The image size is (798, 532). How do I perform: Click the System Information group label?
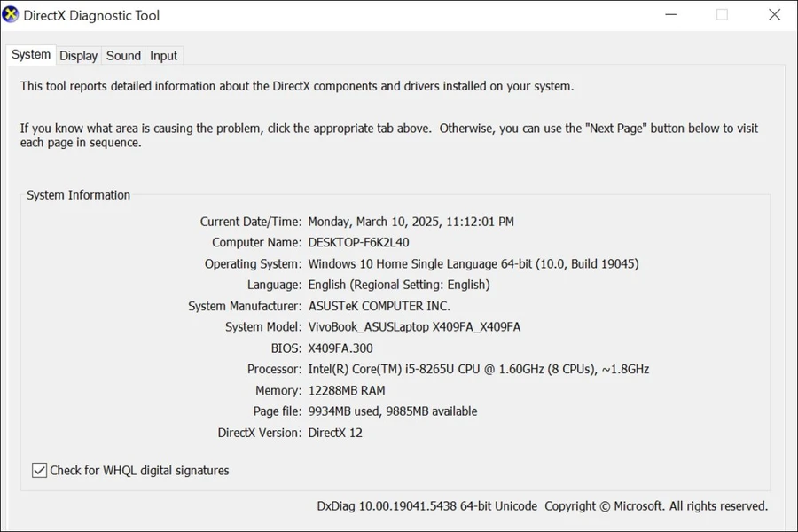(78, 195)
